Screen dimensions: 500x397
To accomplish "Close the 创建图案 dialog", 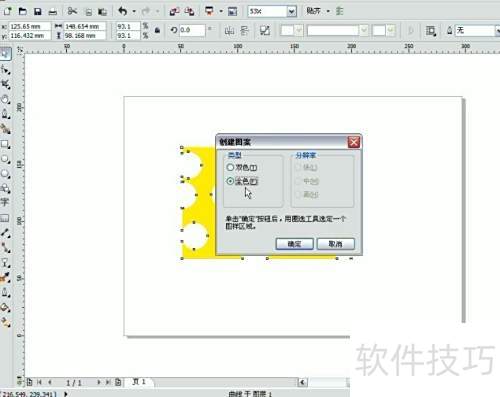I will (354, 142).
